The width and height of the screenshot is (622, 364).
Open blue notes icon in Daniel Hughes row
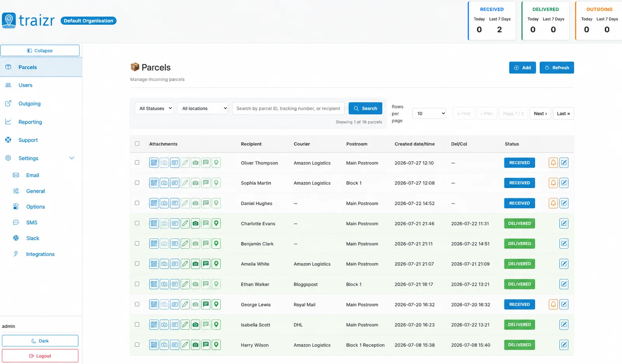pyautogui.click(x=175, y=203)
